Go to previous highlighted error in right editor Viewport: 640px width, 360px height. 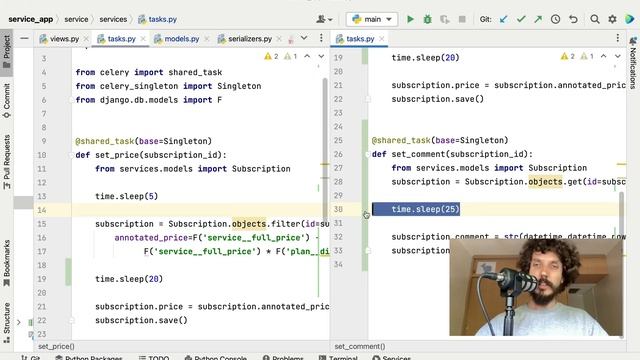click(603, 56)
